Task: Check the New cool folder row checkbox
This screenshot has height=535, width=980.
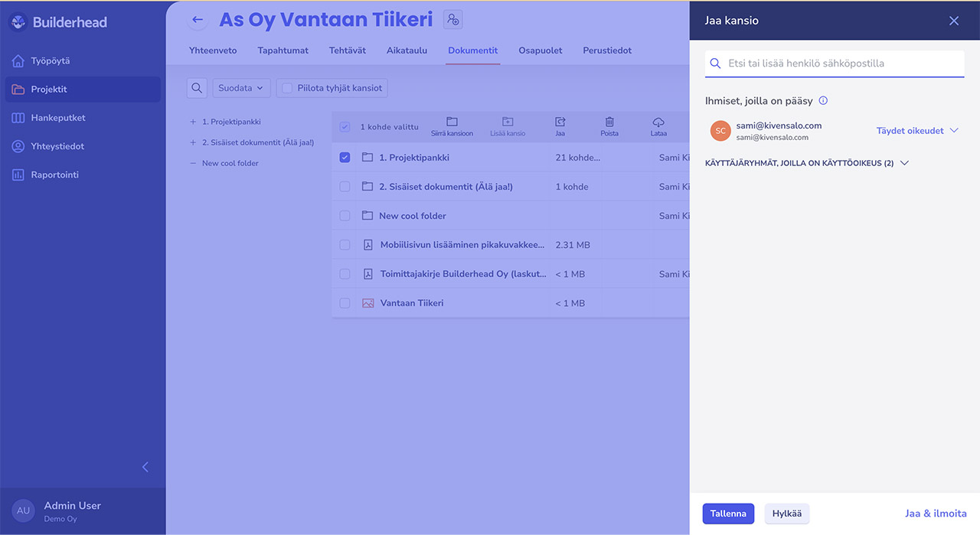Action: (345, 216)
